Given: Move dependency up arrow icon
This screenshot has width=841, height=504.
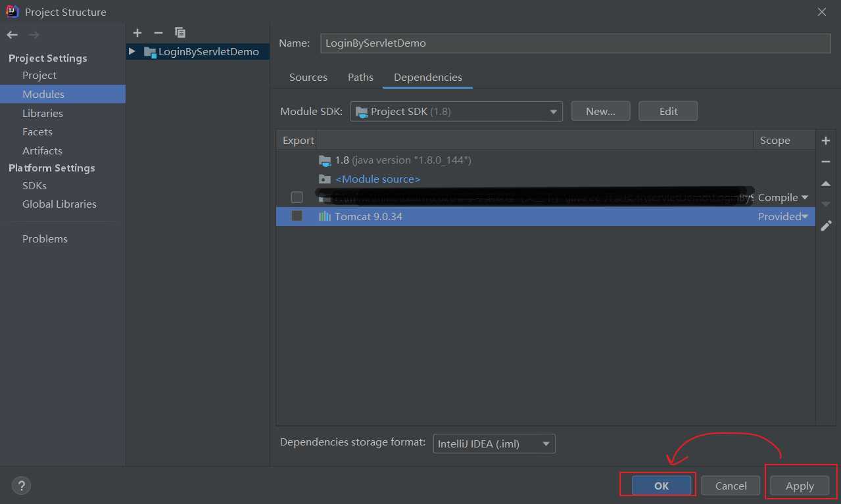Looking at the screenshot, I should (827, 184).
